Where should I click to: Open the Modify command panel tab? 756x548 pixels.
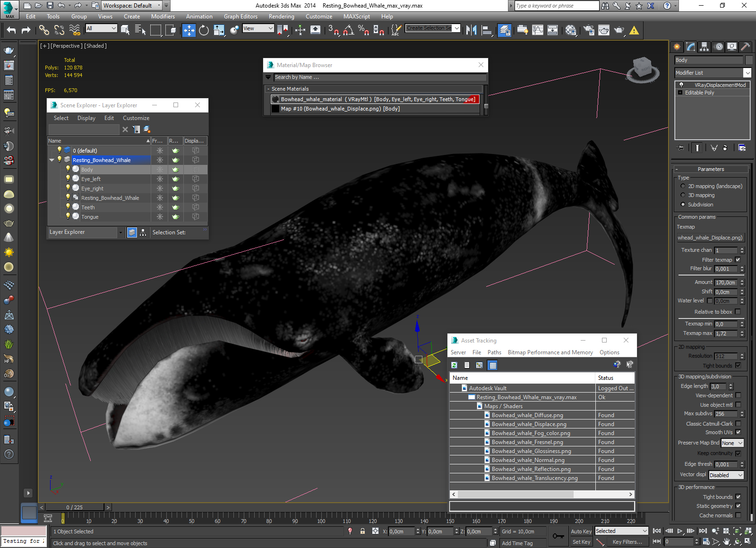[x=691, y=47]
